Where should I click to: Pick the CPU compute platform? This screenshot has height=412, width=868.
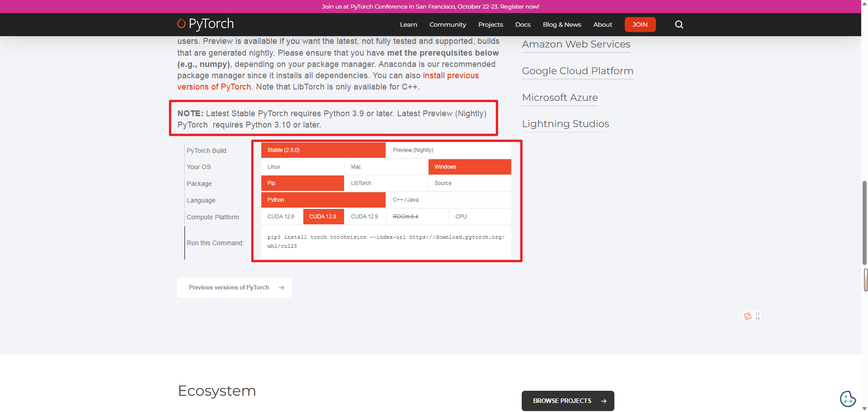click(x=480, y=217)
